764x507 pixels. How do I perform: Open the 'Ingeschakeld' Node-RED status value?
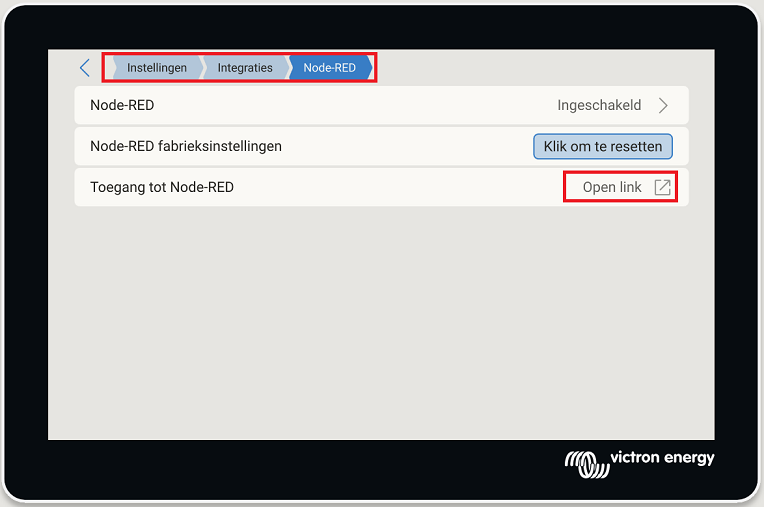point(599,105)
